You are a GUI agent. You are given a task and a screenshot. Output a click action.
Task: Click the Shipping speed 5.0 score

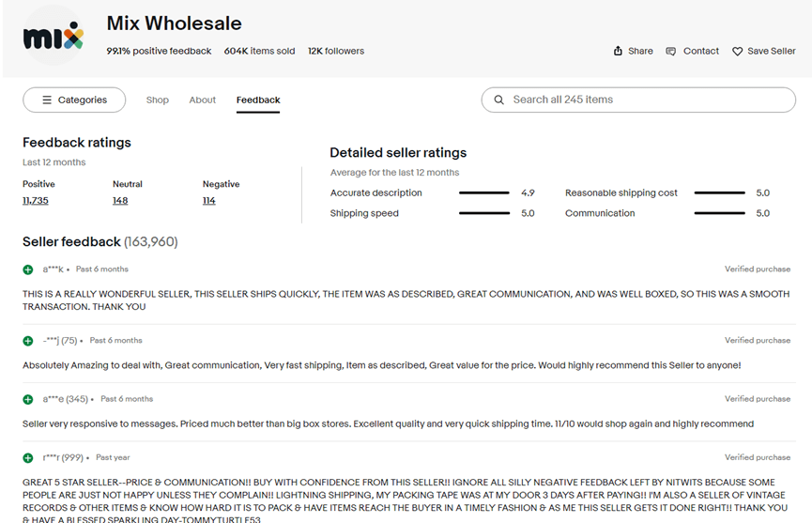click(x=528, y=213)
